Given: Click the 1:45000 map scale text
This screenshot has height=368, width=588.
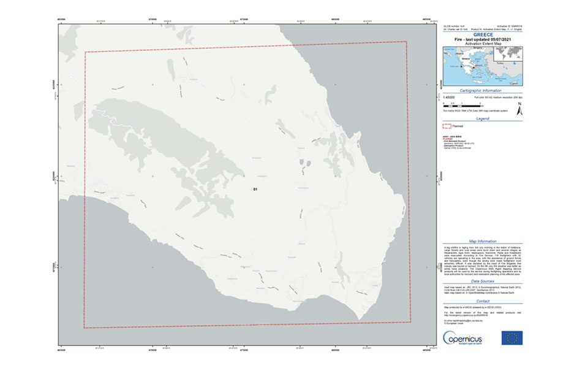Looking at the screenshot, I should click(x=450, y=98).
